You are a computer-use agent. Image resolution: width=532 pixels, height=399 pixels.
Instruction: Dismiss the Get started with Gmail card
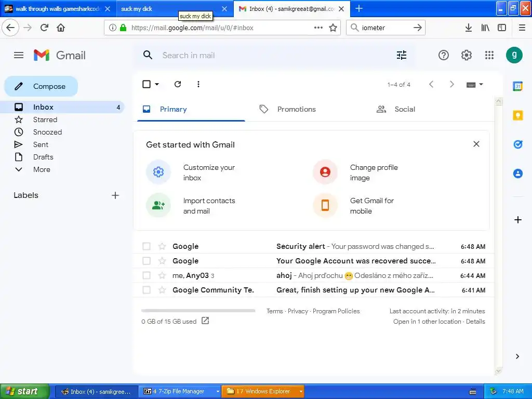476,144
